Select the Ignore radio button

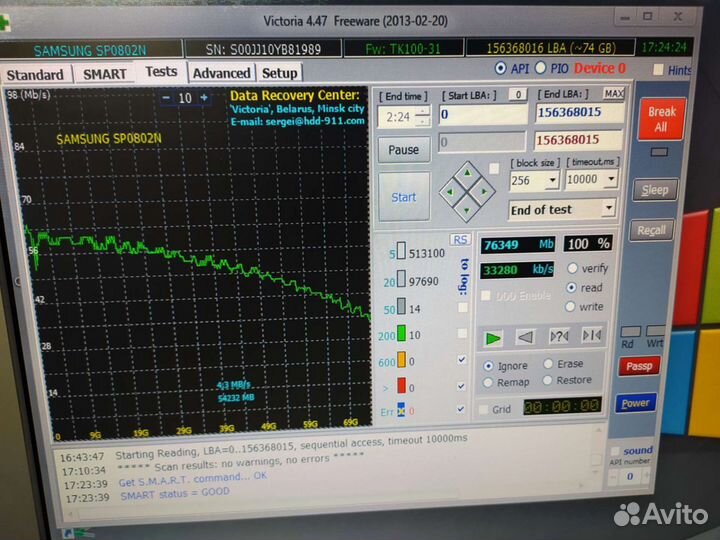(x=488, y=366)
